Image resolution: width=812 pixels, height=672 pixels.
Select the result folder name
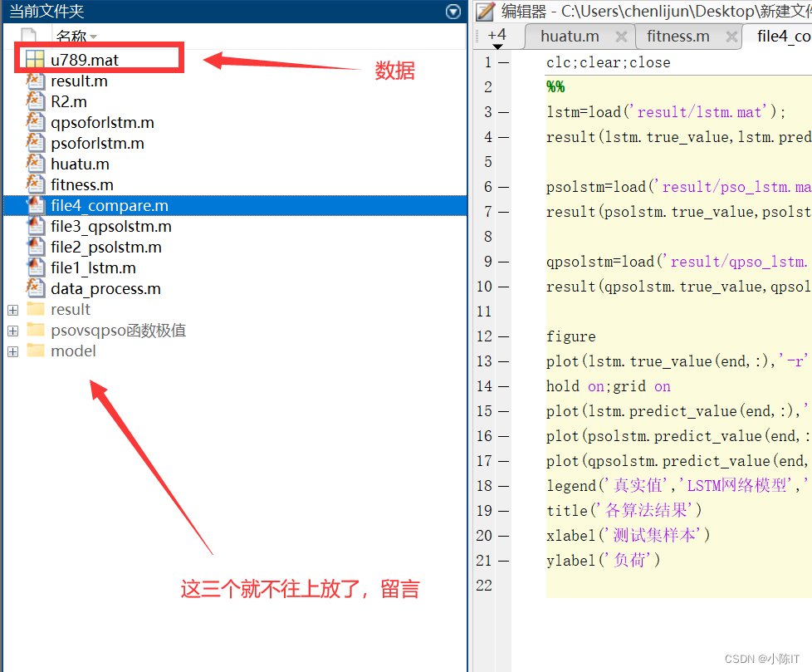71,309
